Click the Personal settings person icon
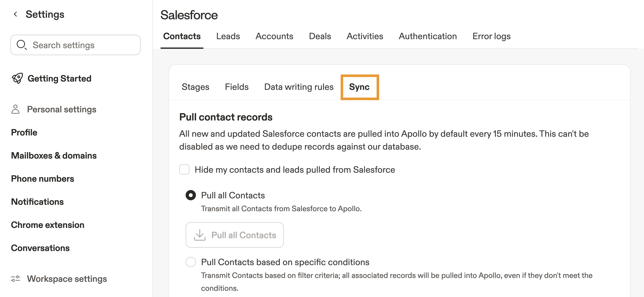 click(x=15, y=109)
